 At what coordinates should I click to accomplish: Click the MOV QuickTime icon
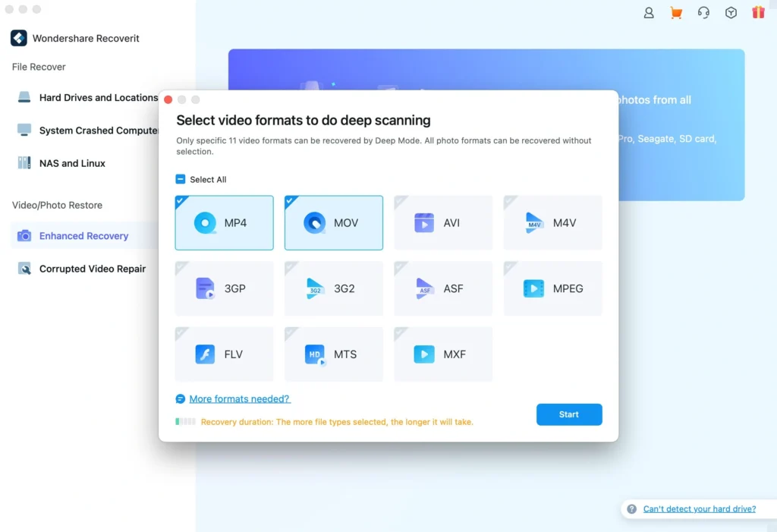tap(315, 223)
